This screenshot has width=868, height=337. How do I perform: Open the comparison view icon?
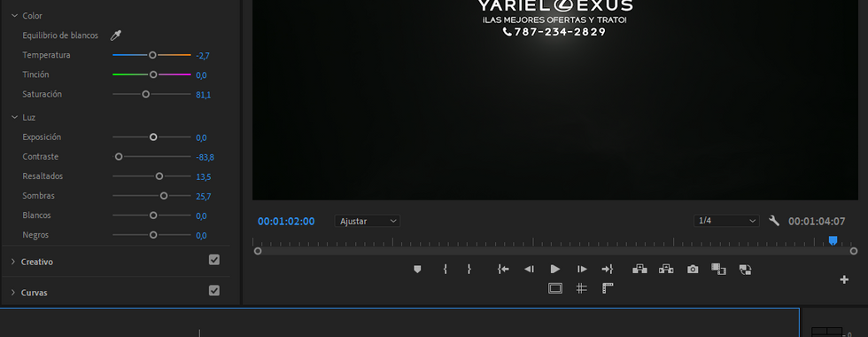tap(718, 270)
